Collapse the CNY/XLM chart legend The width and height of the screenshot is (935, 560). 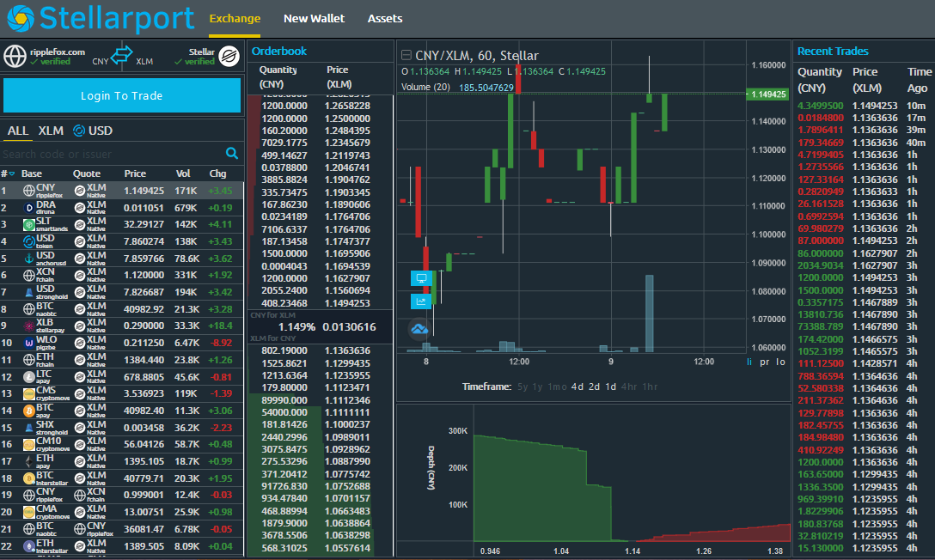[406, 55]
